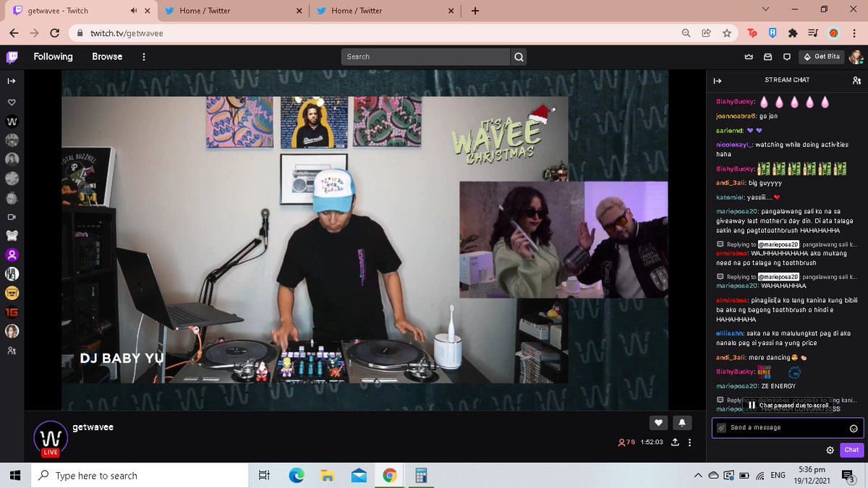The height and width of the screenshot is (488, 868).
Task: Click the getwavee channel name
Action: click(93, 427)
